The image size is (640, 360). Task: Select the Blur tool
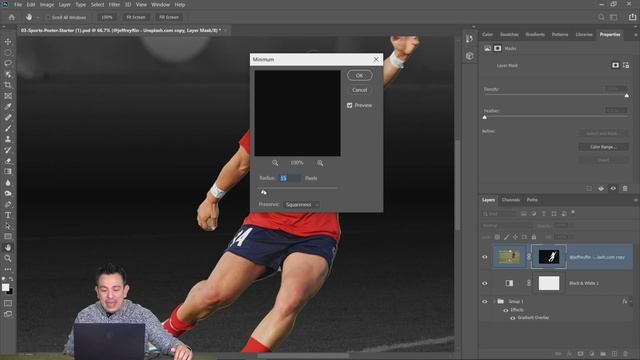point(8,182)
